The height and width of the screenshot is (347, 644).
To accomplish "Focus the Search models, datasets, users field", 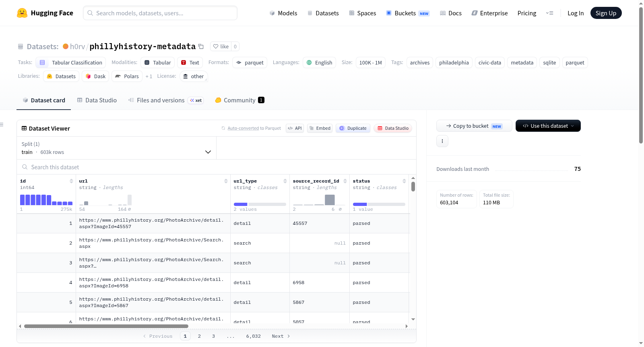I will pyautogui.click(x=160, y=13).
